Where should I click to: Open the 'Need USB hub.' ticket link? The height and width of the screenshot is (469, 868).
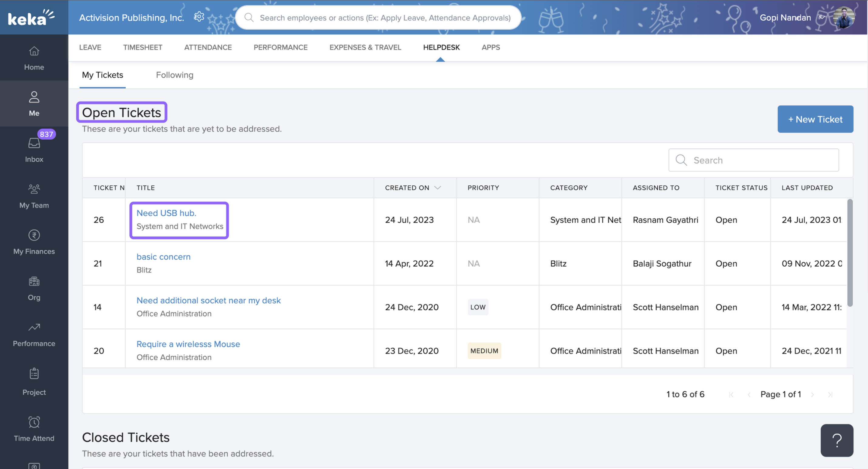coord(166,213)
